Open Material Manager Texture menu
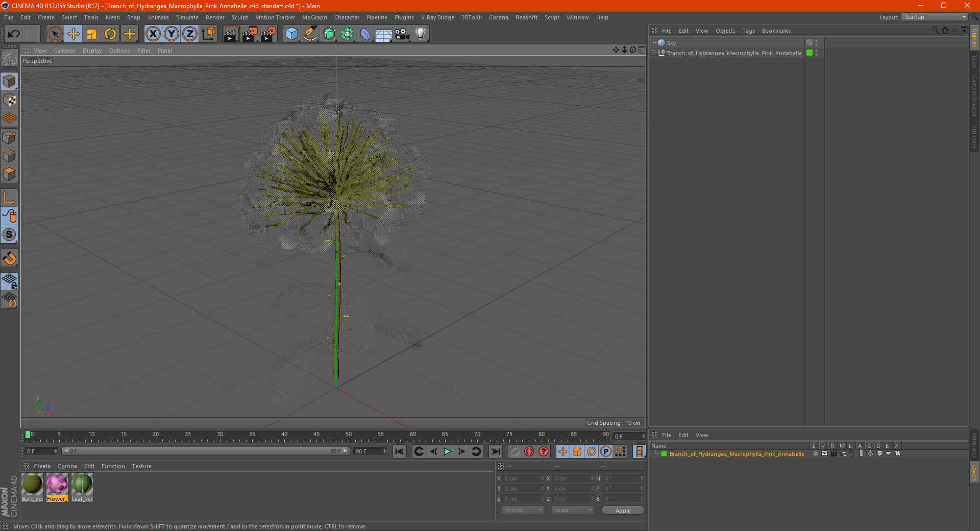 point(141,466)
